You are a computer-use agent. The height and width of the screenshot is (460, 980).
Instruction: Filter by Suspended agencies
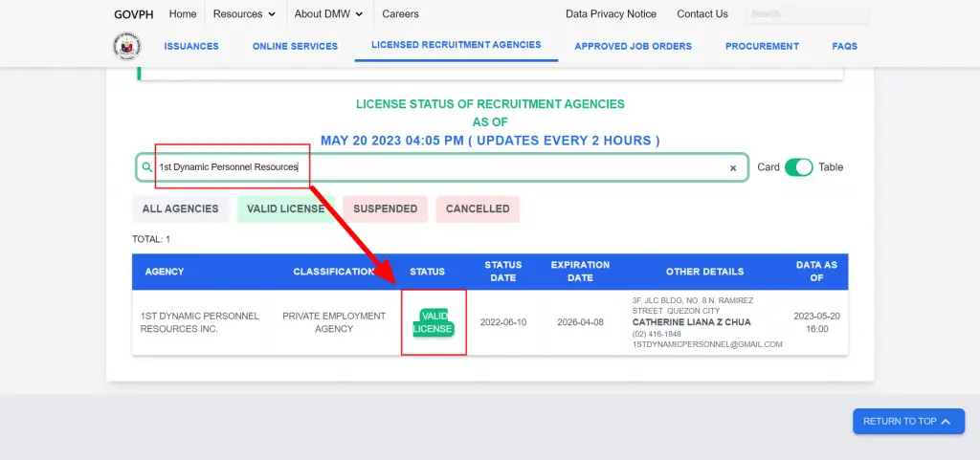coord(385,209)
